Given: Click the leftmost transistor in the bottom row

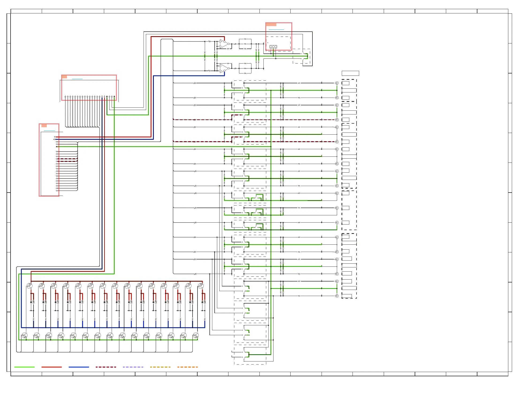Looking at the screenshot, I should tap(25, 336).
